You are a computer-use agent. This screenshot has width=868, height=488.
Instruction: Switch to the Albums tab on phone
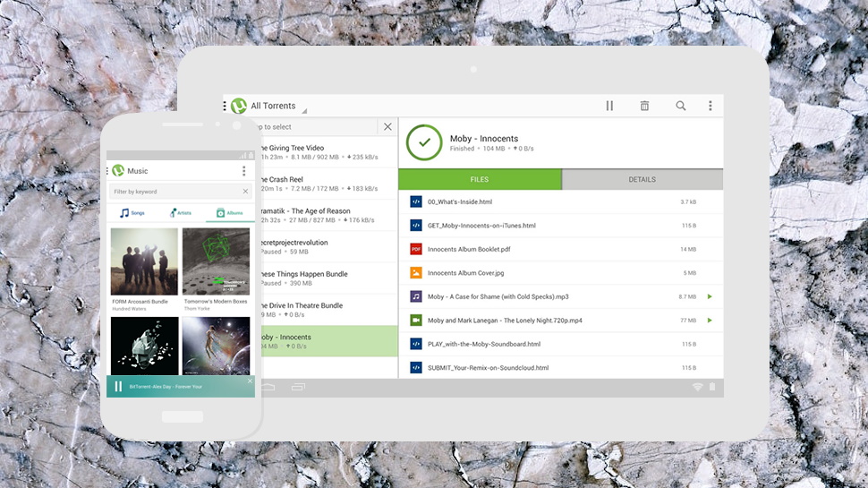point(230,213)
